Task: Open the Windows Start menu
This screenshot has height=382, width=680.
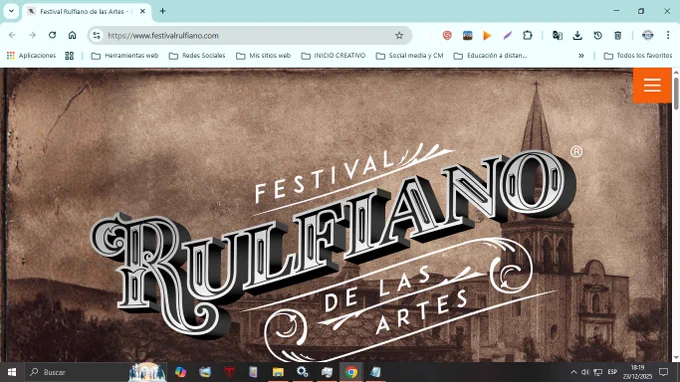Action: tap(12, 372)
